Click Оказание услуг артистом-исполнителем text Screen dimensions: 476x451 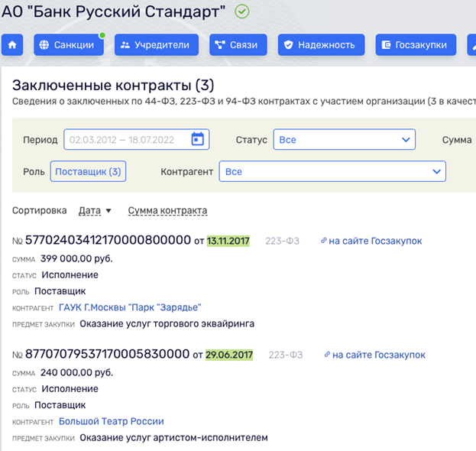pos(173,438)
